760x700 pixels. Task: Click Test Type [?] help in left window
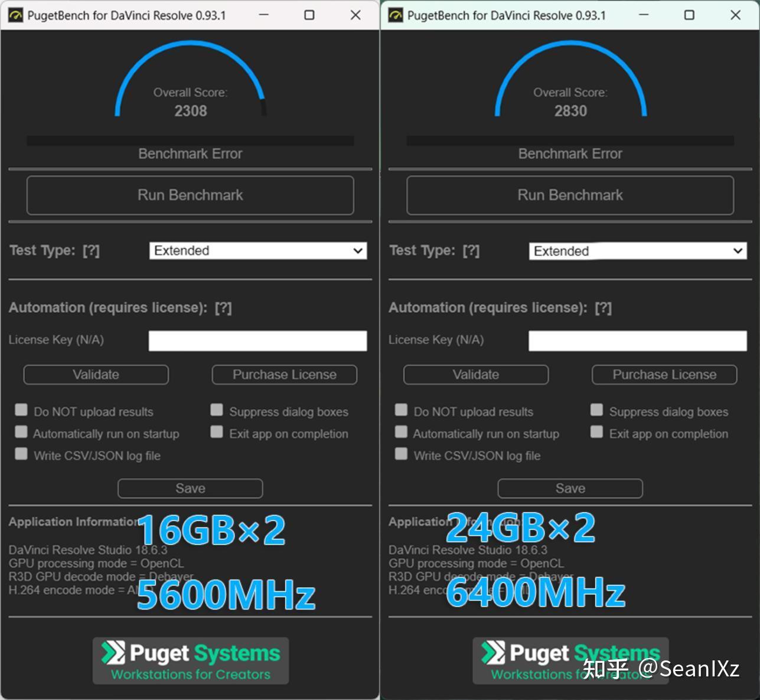click(x=92, y=250)
